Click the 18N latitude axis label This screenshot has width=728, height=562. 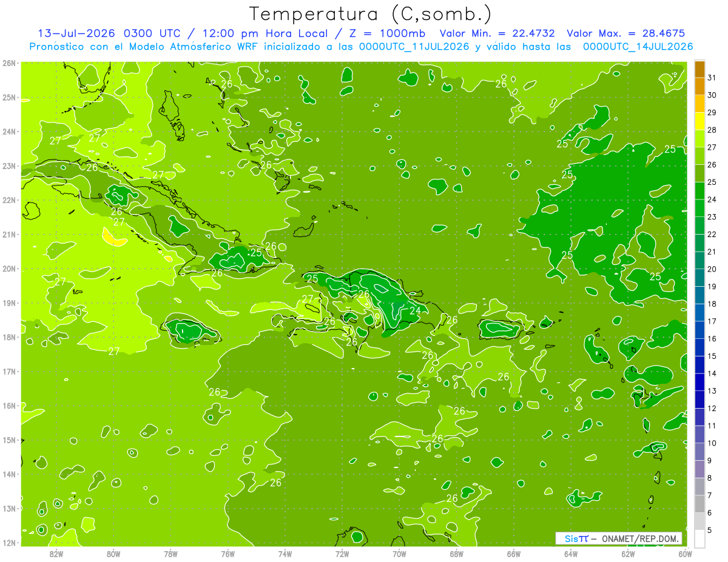click(8, 337)
